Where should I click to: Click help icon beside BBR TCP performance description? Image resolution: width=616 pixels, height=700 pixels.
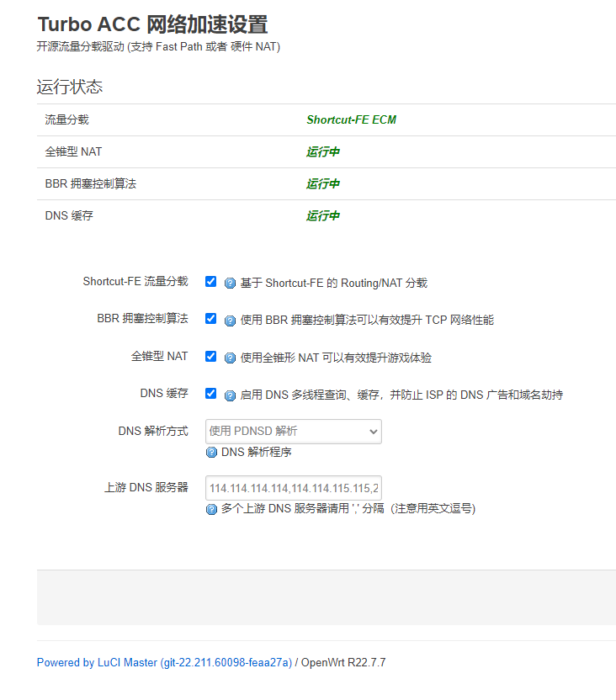pos(230,321)
